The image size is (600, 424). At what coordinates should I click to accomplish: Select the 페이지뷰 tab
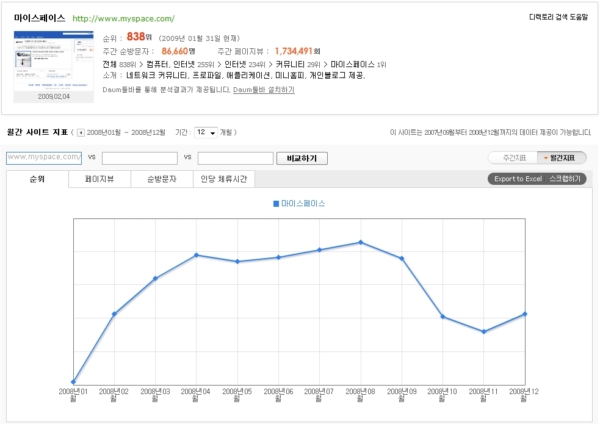pos(99,179)
